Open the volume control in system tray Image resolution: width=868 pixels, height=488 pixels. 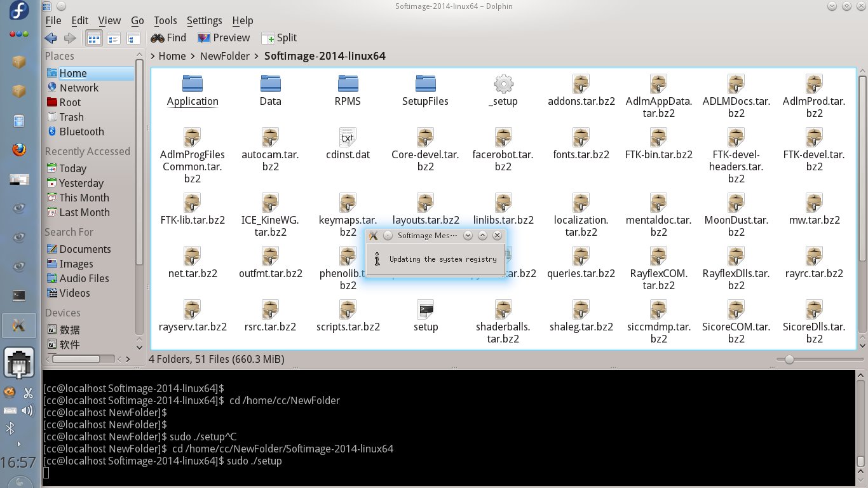click(x=27, y=410)
